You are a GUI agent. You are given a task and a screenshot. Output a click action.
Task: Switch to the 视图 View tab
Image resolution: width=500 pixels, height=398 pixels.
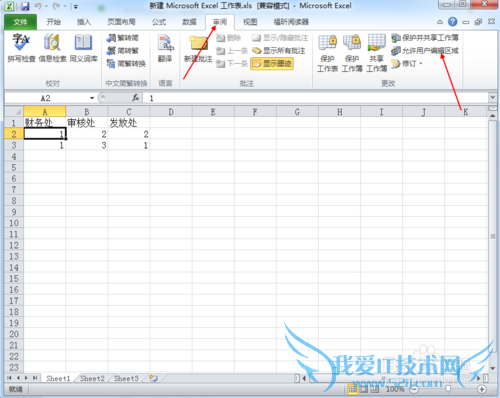tap(250, 22)
